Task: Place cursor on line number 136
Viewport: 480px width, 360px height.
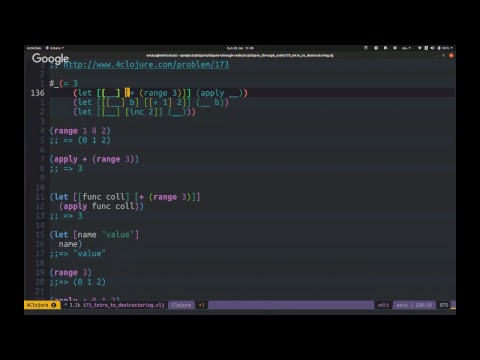Action: [x=37, y=93]
